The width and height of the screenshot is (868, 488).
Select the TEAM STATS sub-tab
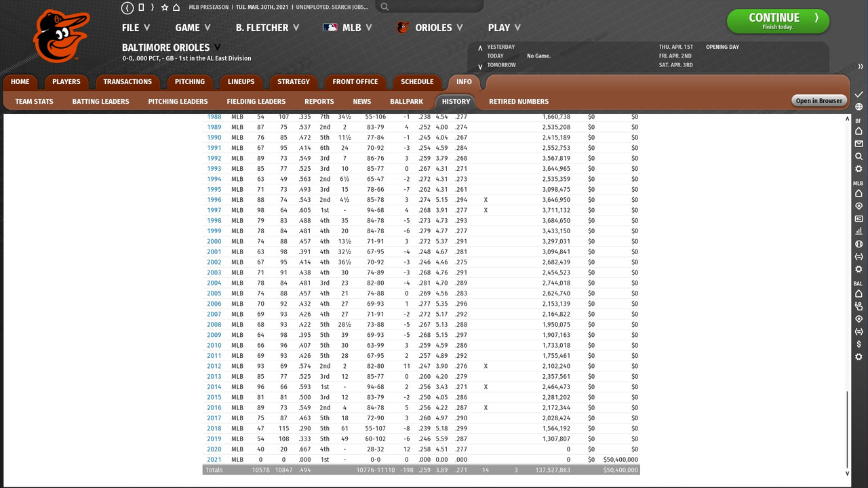coord(35,102)
